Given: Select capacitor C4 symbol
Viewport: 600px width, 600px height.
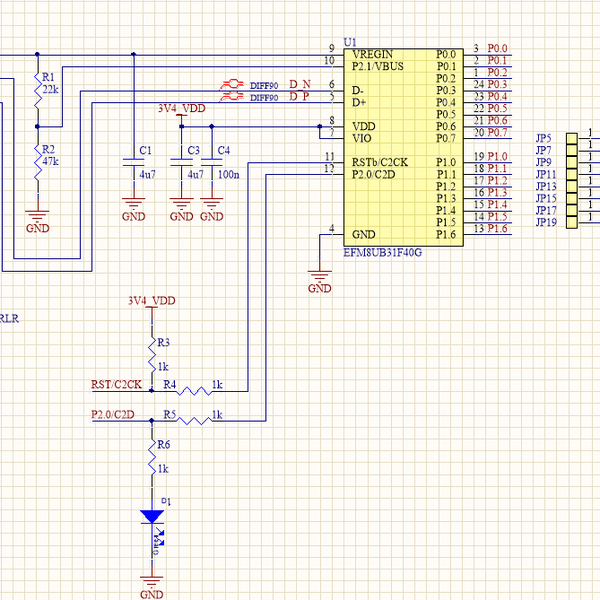Looking at the screenshot, I should [212, 162].
